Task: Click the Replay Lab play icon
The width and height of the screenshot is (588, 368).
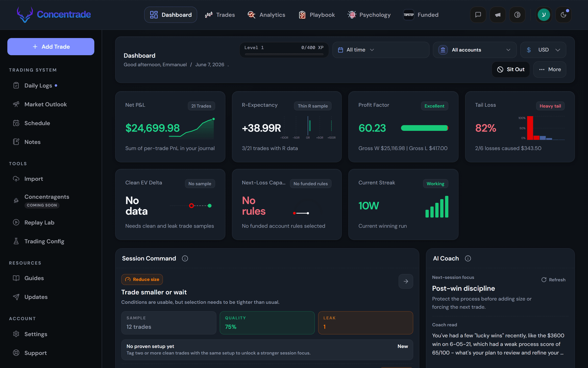Action: click(x=16, y=222)
